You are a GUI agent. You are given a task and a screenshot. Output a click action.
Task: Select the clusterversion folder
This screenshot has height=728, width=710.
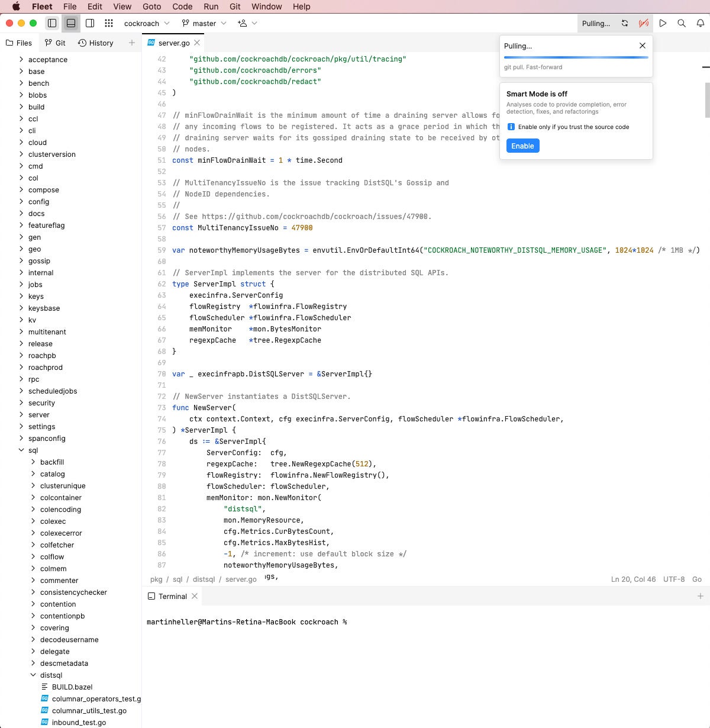52,154
